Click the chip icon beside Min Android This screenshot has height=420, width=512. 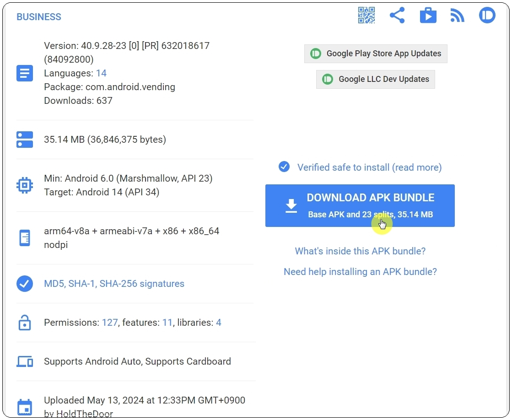tap(25, 185)
